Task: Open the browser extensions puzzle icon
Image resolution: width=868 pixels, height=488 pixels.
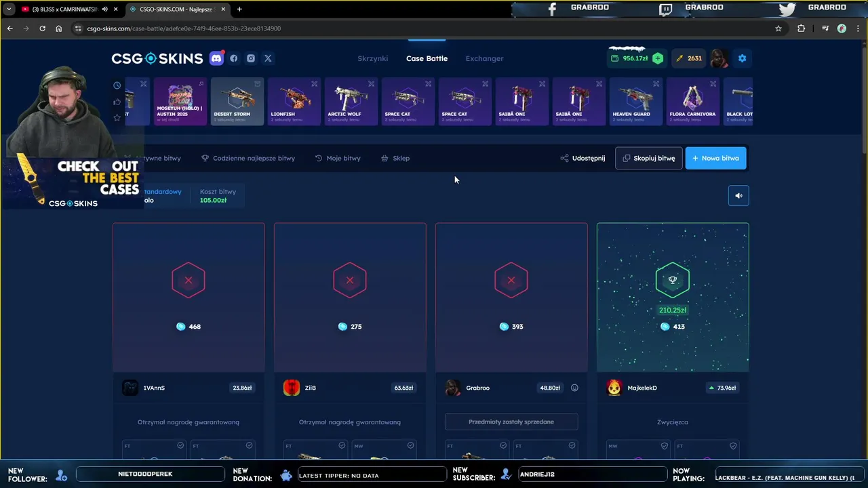Action: (802, 28)
